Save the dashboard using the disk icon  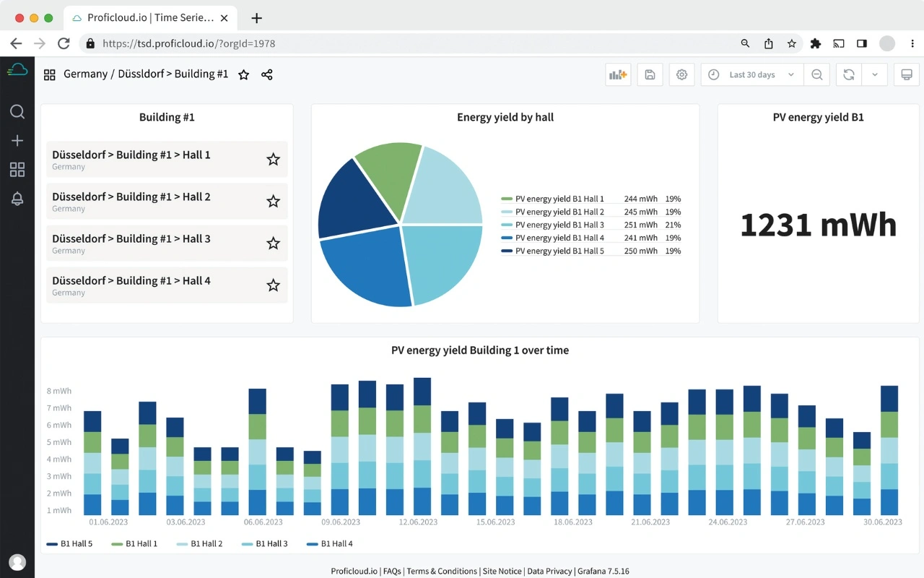pos(650,74)
